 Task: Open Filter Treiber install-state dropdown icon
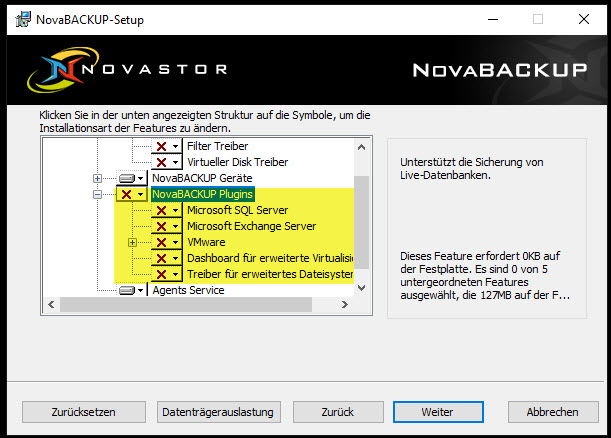[x=167, y=147]
